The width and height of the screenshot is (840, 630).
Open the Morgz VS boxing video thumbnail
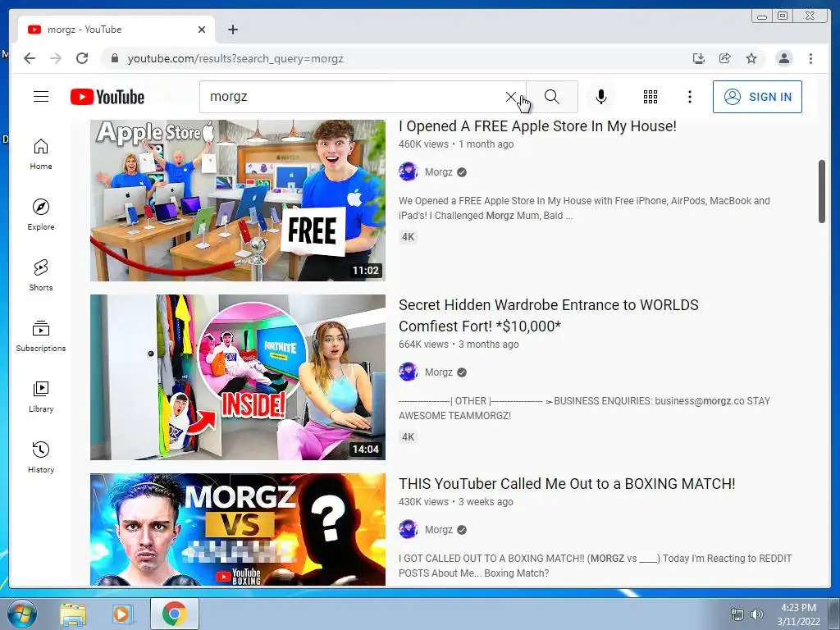pyautogui.click(x=238, y=529)
